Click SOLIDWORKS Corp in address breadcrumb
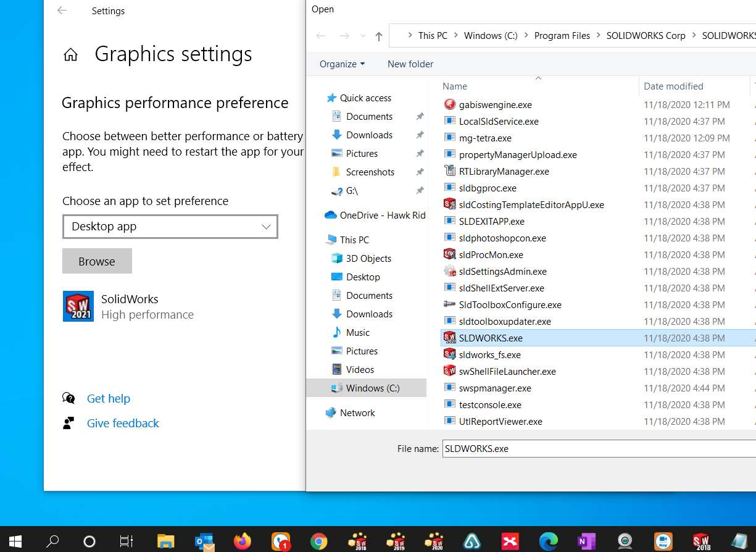This screenshot has width=756, height=552. [646, 36]
